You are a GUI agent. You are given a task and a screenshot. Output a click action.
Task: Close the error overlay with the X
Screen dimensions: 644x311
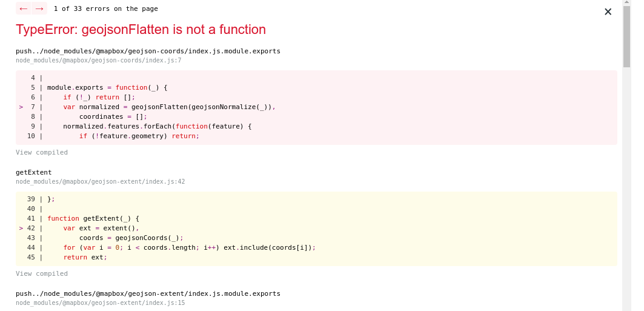(608, 12)
